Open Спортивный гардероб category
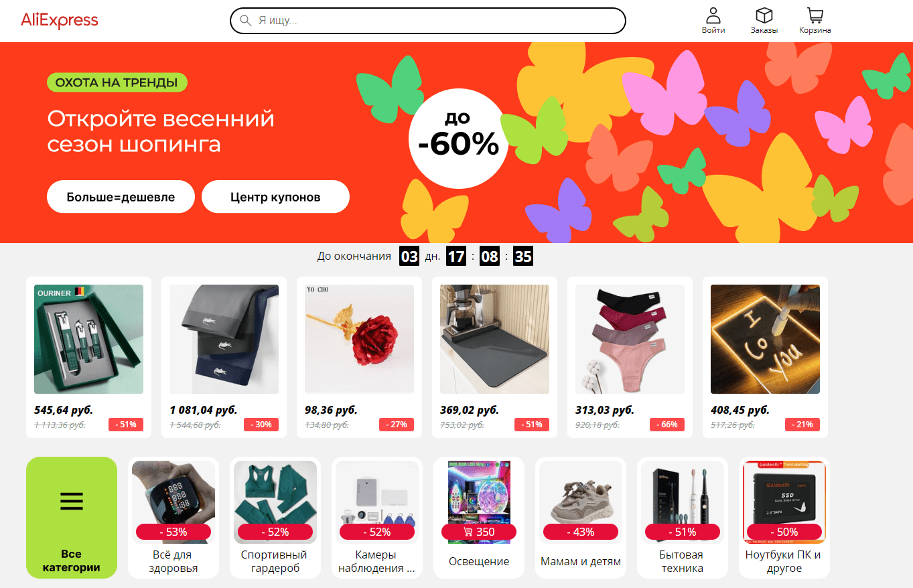The width and height of the screenshot is (913, 588). click(275, 518)
